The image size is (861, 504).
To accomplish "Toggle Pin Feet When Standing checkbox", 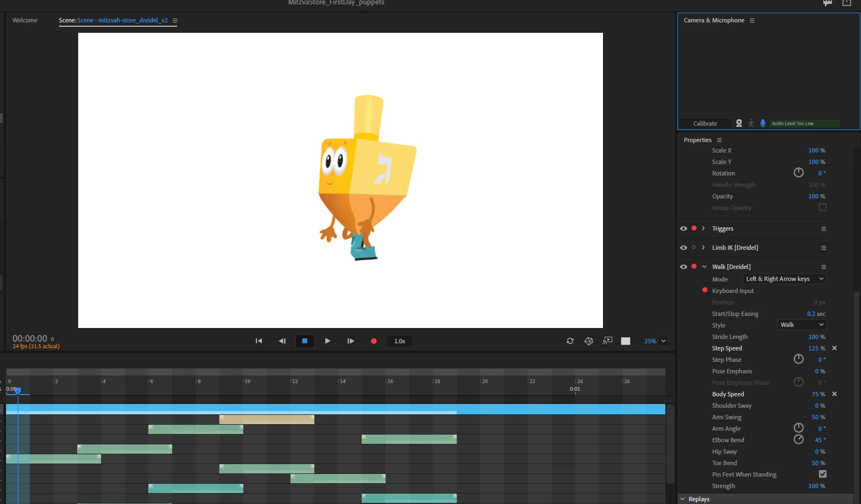I will 823,474.
